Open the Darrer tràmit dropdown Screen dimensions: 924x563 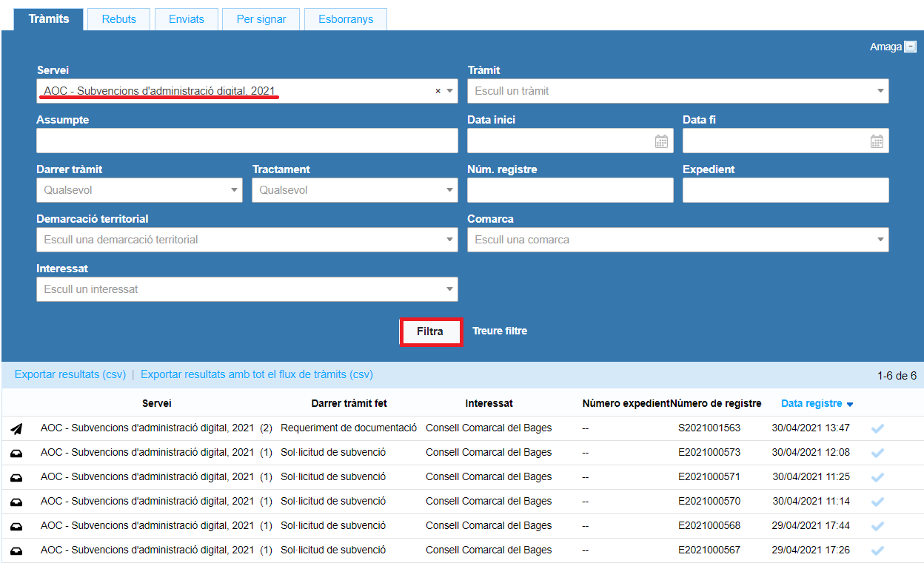(139, 190)
